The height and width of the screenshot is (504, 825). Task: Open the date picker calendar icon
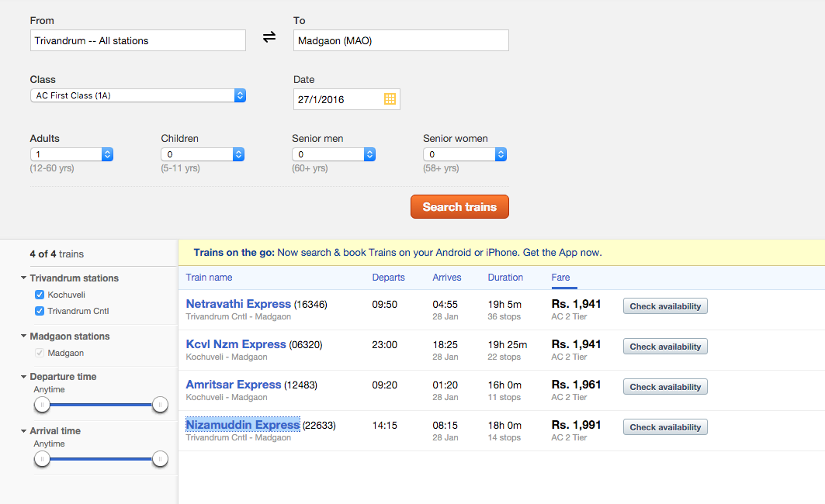(x=390, y=99)
